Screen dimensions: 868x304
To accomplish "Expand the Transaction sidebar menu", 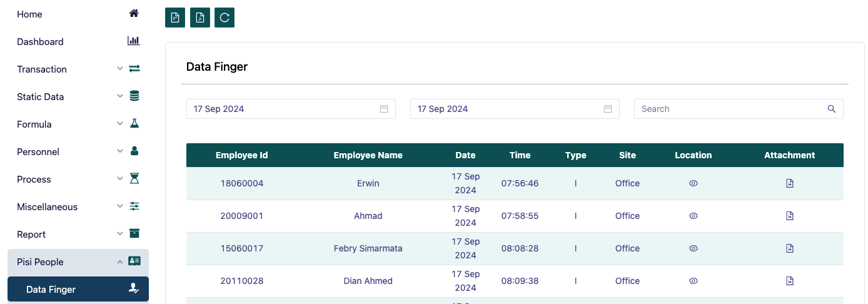I will tap(78, 69).
